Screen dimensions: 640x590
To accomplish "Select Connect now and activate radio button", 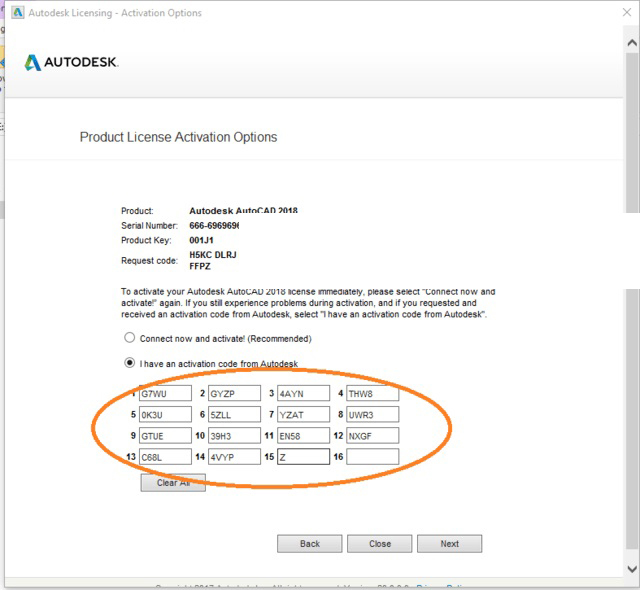I will click(129, 338).
